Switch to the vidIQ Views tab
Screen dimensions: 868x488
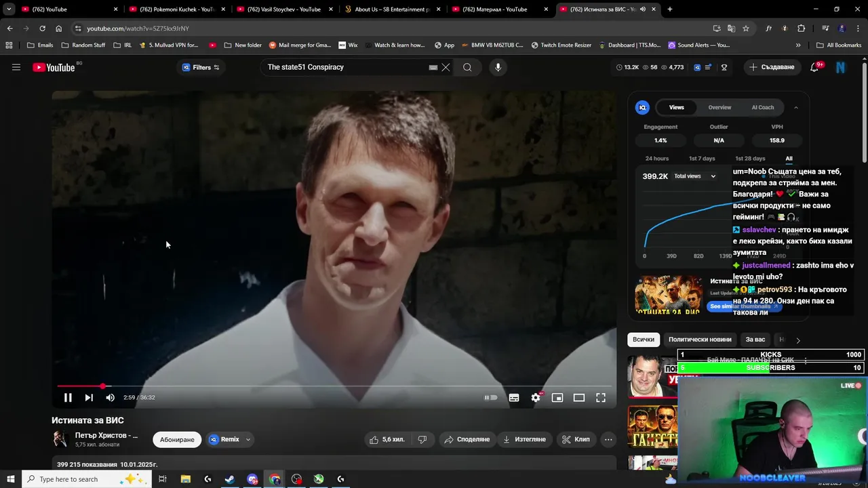pos(677,107)
